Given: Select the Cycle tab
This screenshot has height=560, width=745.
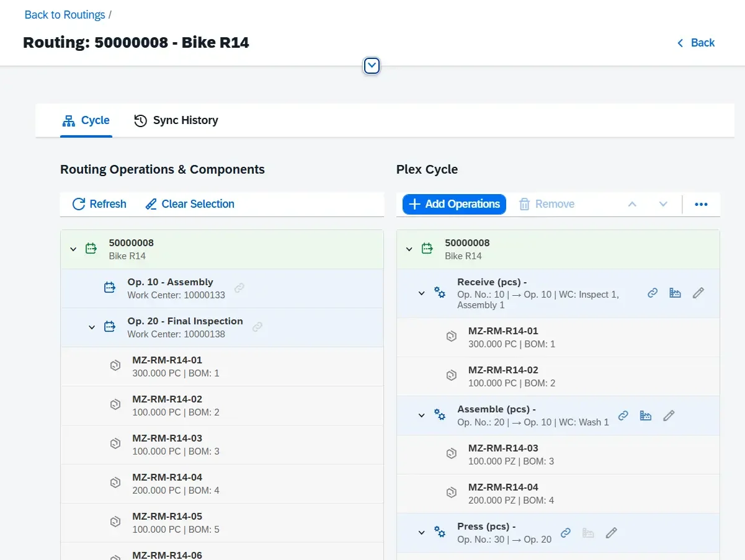Looking at the screenshot, I should 86,120.
